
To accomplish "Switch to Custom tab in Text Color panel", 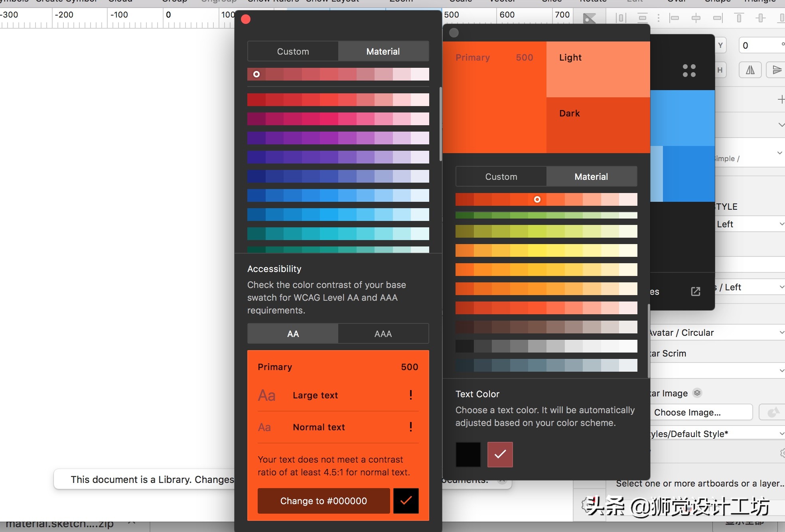I will (x=501, y=177).
